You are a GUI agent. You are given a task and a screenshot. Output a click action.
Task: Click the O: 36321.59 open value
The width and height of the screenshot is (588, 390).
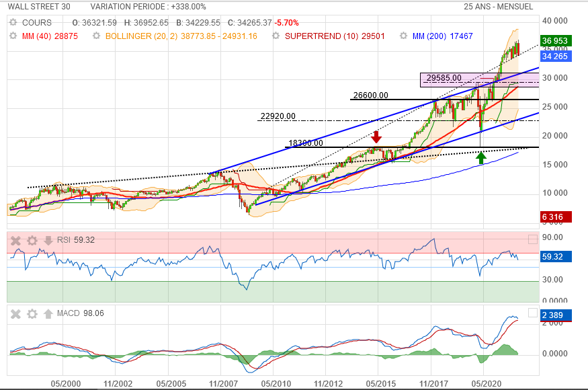point(95,22)
